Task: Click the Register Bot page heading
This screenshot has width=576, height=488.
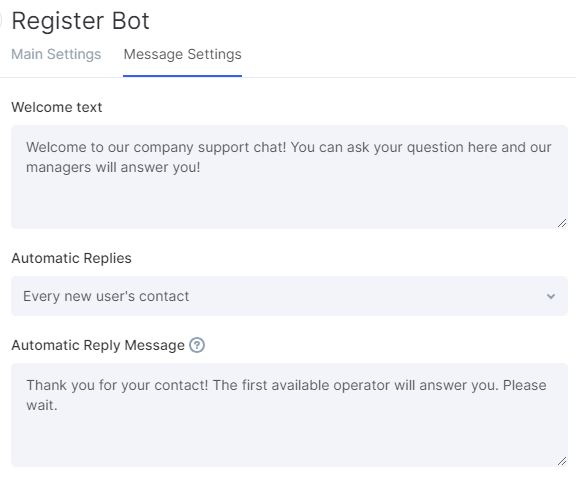Action: point(80,21)
